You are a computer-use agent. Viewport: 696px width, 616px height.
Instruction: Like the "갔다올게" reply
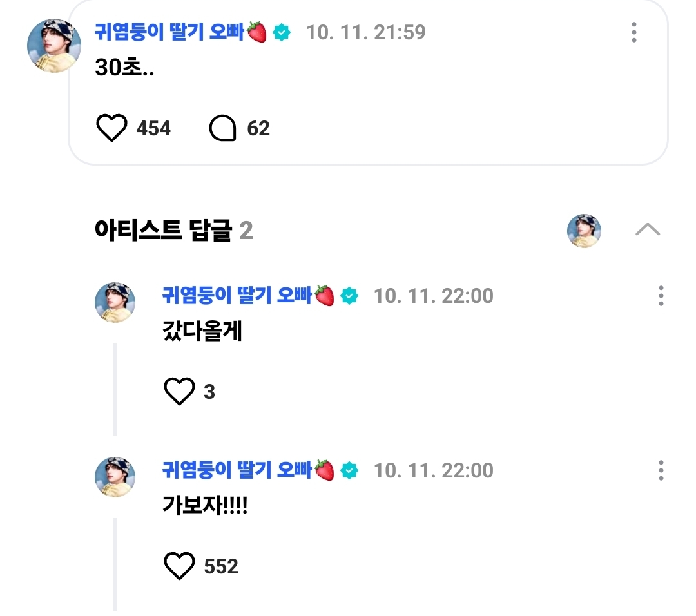click(179, 392)
